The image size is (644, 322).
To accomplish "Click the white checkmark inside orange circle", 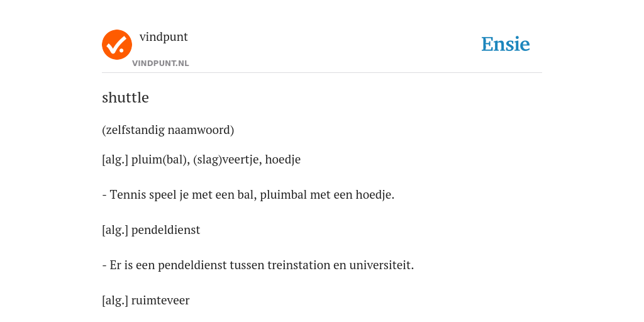I will coord(118,45).
